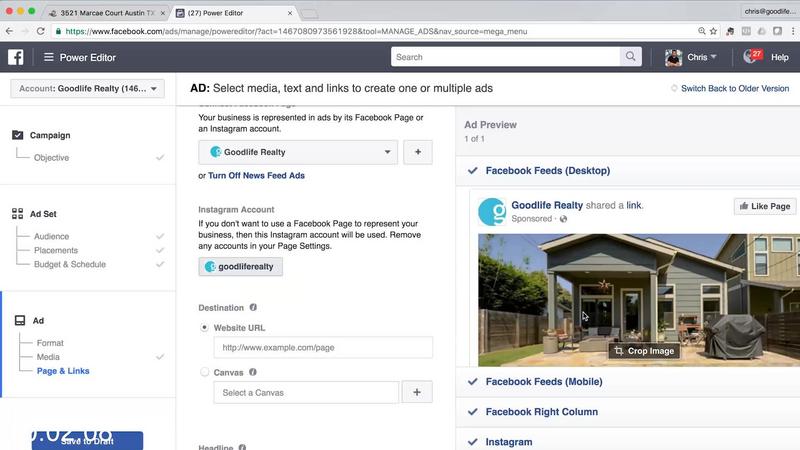Switch to (27) Power Editor browser tab

[233, 13]
